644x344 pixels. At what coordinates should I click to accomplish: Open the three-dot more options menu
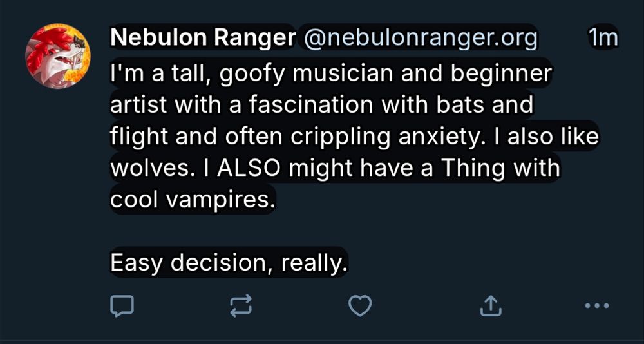(596, 306)
